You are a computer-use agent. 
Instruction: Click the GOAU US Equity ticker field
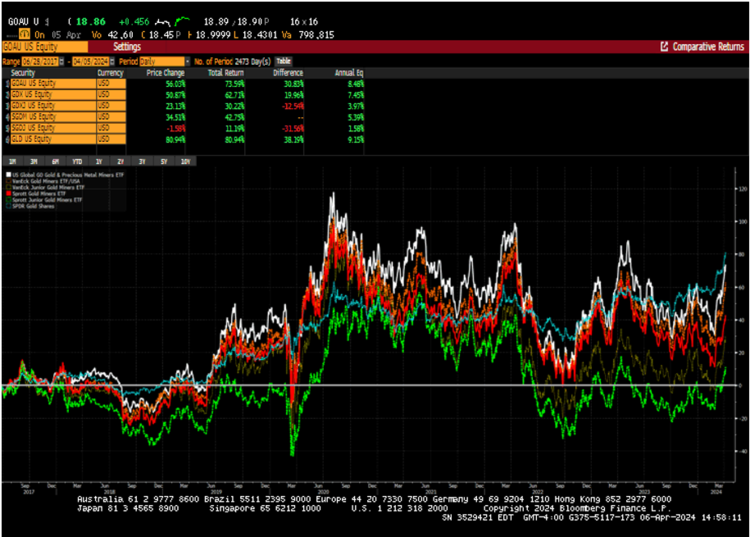[x=44, y=47]
